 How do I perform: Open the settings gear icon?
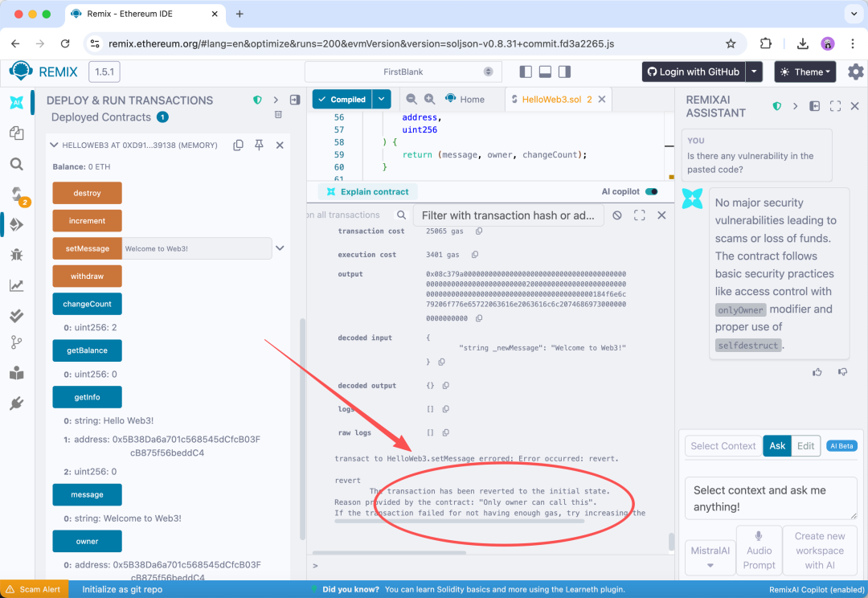click(x=855, y=72)
